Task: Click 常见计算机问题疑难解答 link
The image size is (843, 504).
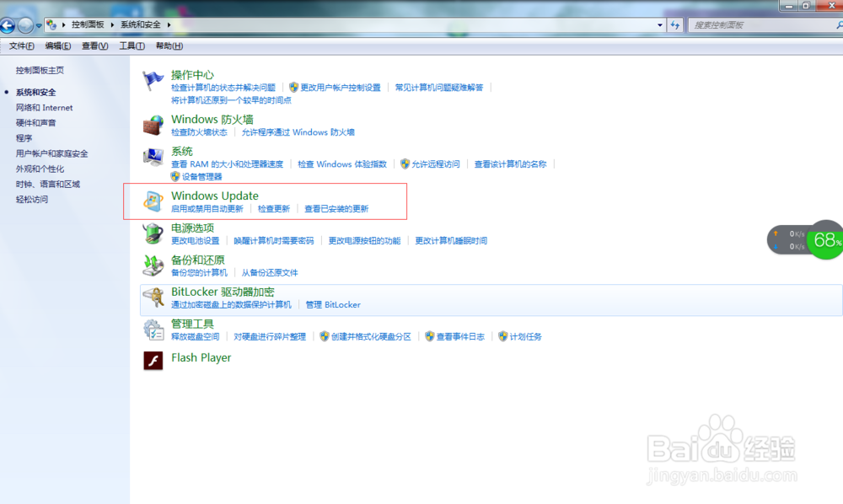Action: (439, 87)
